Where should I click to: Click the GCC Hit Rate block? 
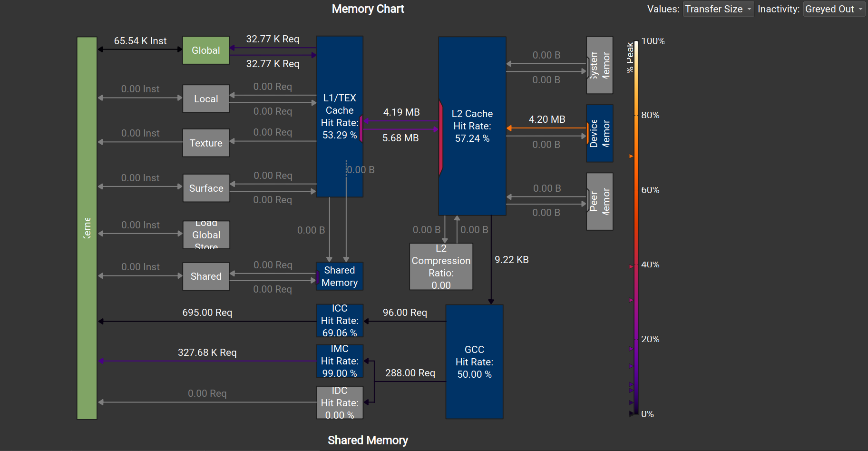[x=474, y=362]
